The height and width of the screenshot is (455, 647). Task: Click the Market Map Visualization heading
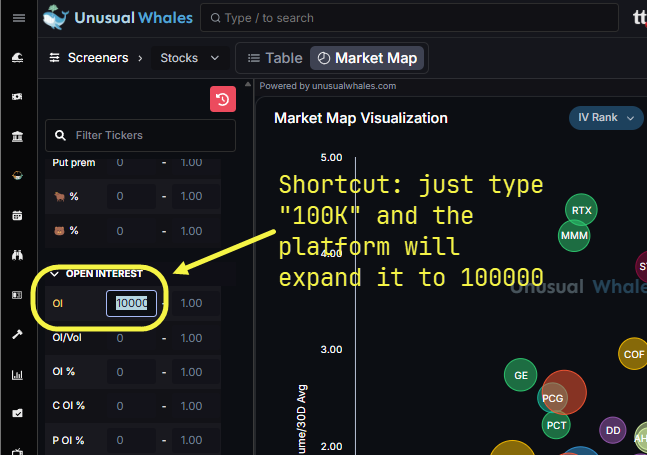tap(361, 118)
